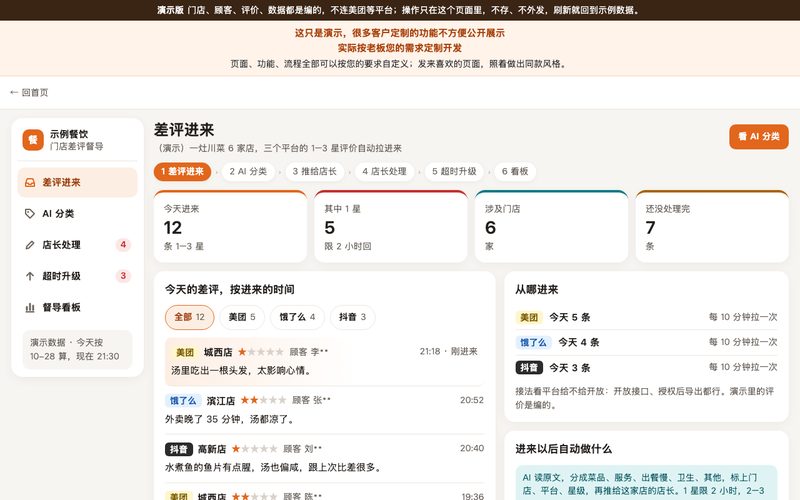The width and height of the screenshot is (800, 500).
Task: Open 督导看板 in the sidebar
Action: pyautogui.click(x=78, y=307)
